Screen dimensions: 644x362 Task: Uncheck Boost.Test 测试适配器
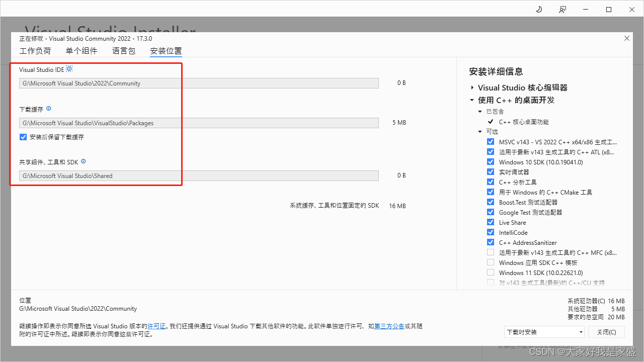click(491, 202)
